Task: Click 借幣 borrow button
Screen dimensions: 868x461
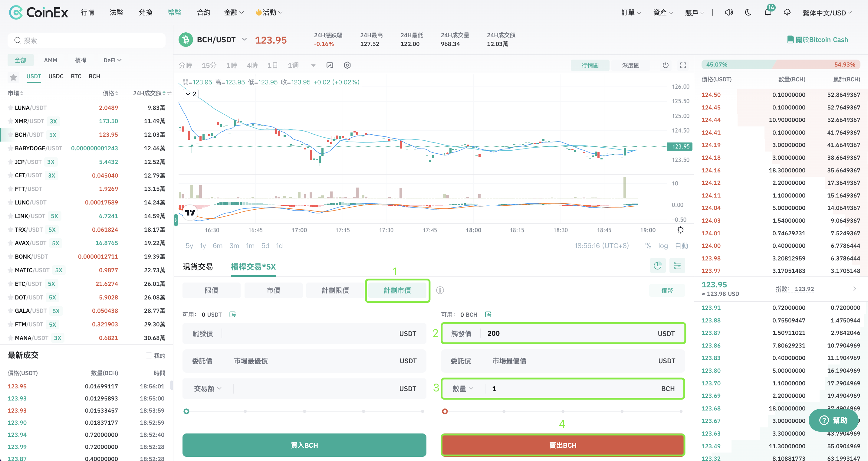Action: (667, 290)
